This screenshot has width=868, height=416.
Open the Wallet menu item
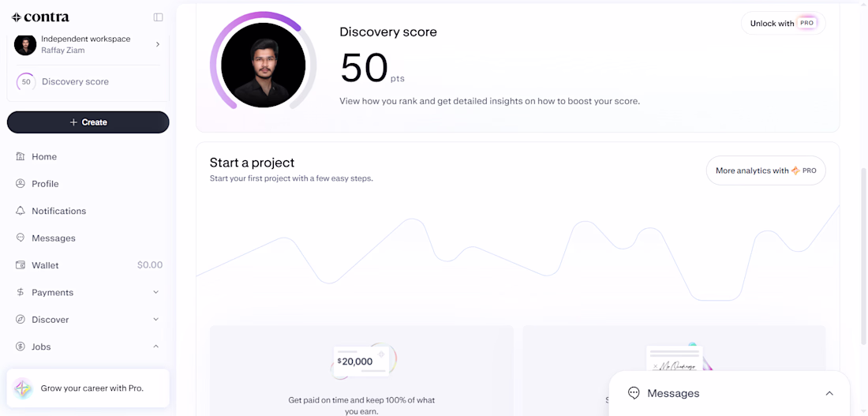[88, 265]
